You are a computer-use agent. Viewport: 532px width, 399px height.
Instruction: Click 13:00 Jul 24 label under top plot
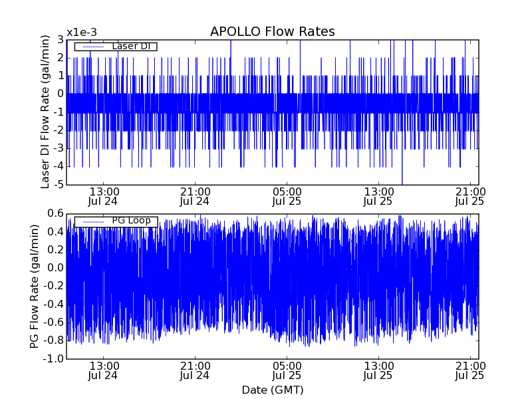(x=103, y=197)
